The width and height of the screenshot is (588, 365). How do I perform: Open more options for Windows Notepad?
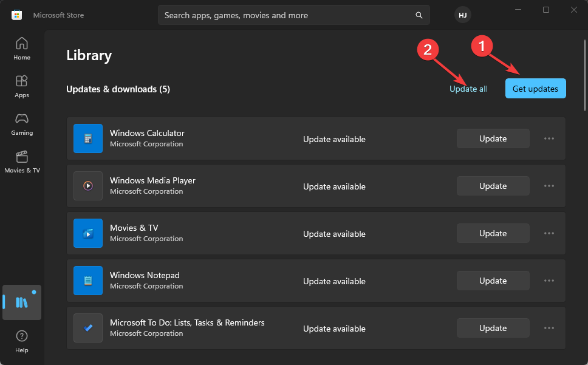[x=549, y=281]
